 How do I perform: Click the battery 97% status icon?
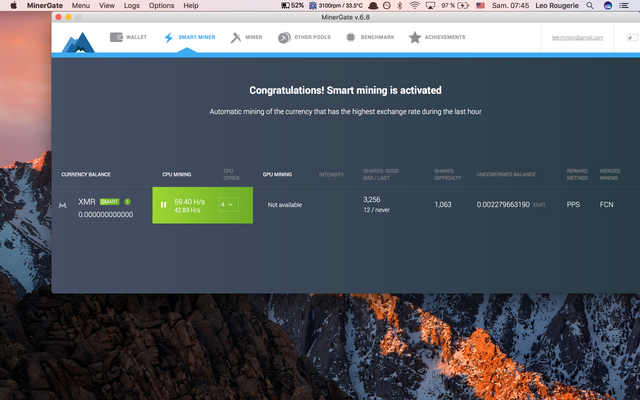[455, 5]
